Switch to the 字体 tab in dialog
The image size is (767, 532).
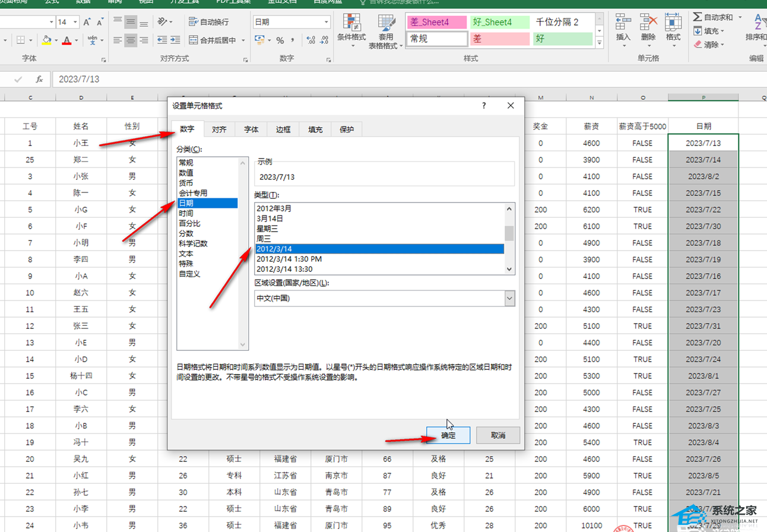point(251,129)
